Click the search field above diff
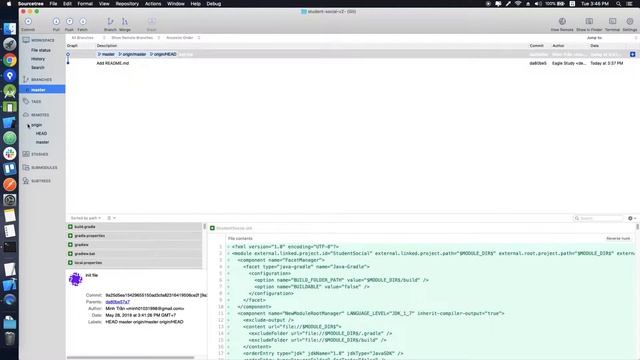The height and width of the screenshot is (360, 640). click(x=598, y=218)
